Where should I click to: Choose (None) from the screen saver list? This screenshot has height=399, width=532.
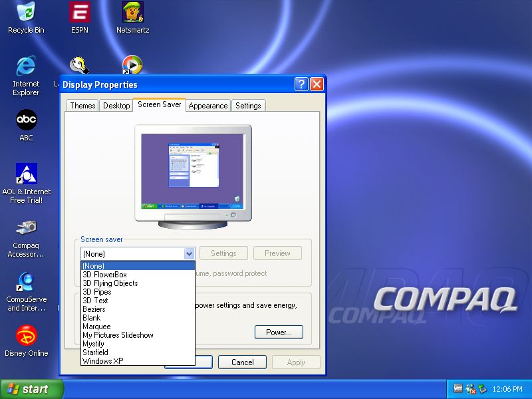click(x=138, y=266)
